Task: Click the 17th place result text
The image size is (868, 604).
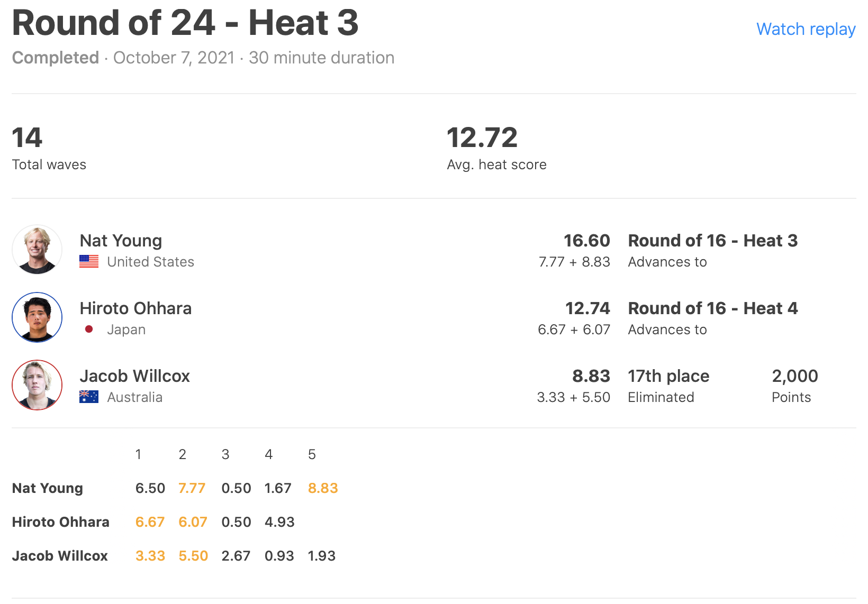Action: pyautogui.click(x=668, y=376)
